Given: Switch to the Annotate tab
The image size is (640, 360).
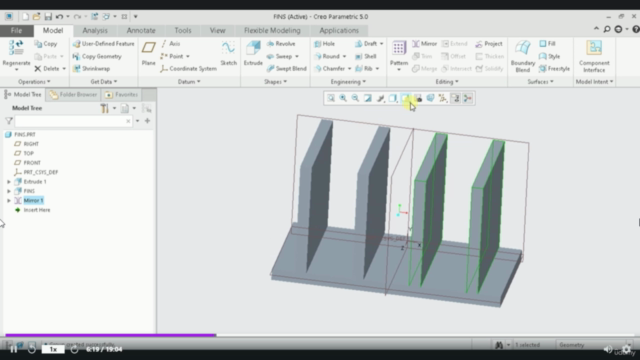Looking at the screenshot, I should 141,31.
